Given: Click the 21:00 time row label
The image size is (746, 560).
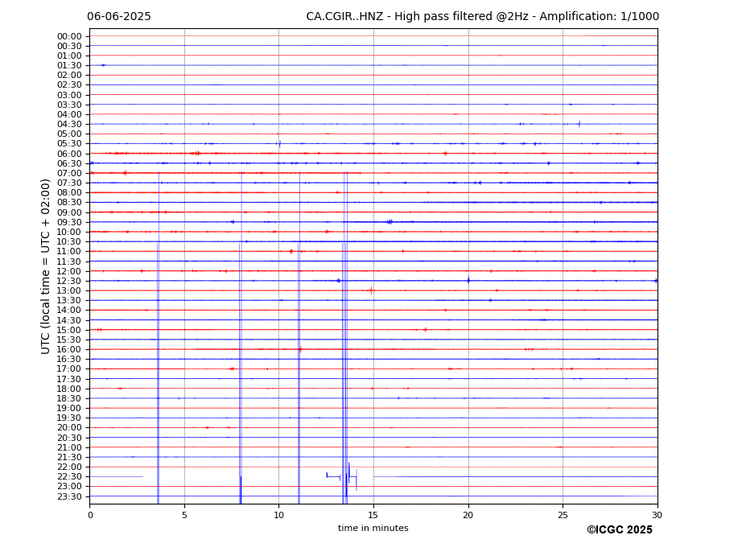Looking at the screenshot, I should [69, 447].
